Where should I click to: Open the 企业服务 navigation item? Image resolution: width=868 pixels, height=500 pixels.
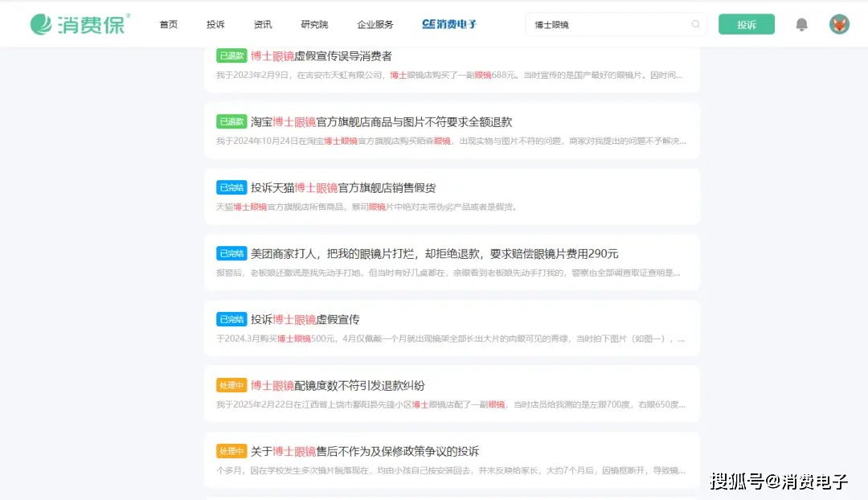pos(375,24)
